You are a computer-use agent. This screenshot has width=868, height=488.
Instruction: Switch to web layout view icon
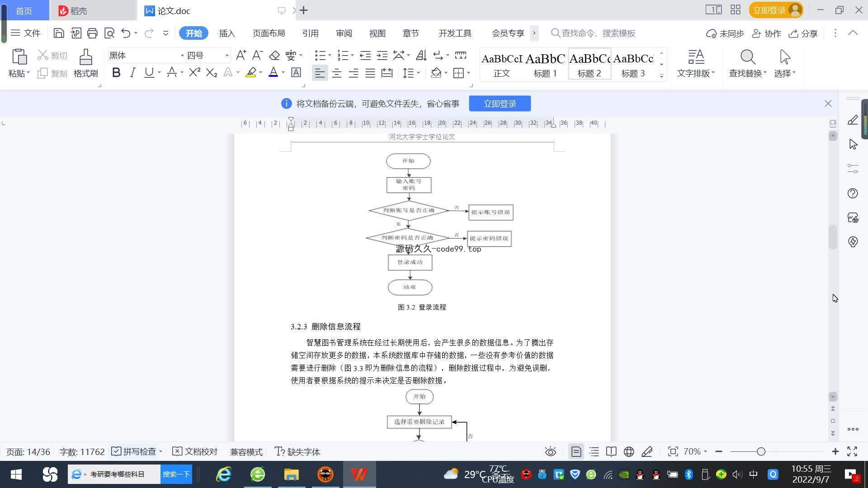(629, 452)
